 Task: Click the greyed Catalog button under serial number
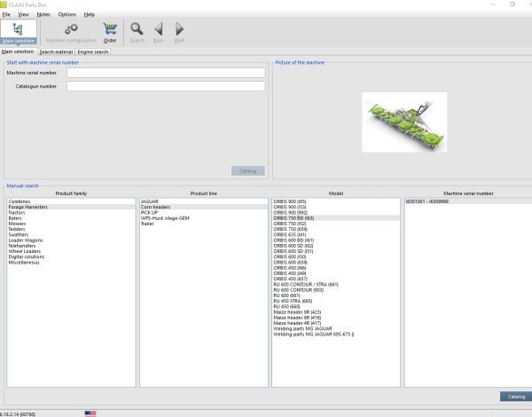[248, 171]
